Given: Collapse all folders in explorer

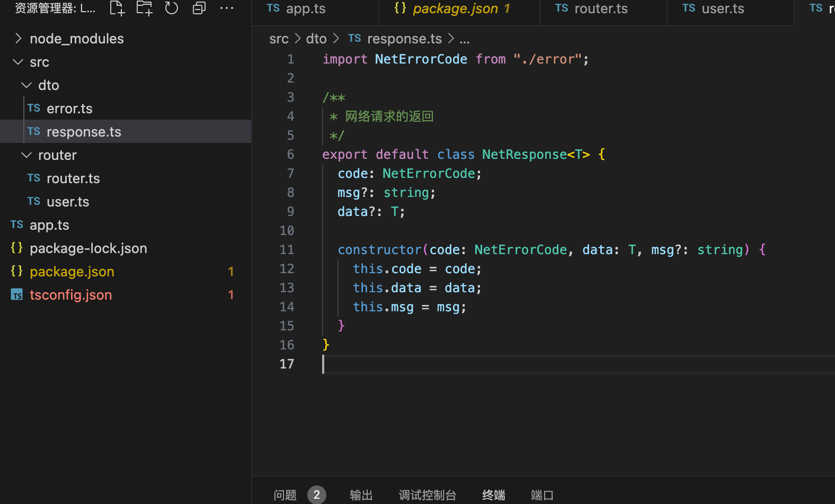Looking at the screenshot, I should pos(199,8).
